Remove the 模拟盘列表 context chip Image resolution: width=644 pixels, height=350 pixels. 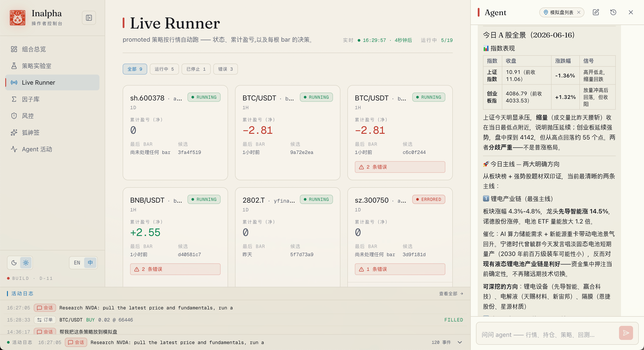click(x=579, y=12)
